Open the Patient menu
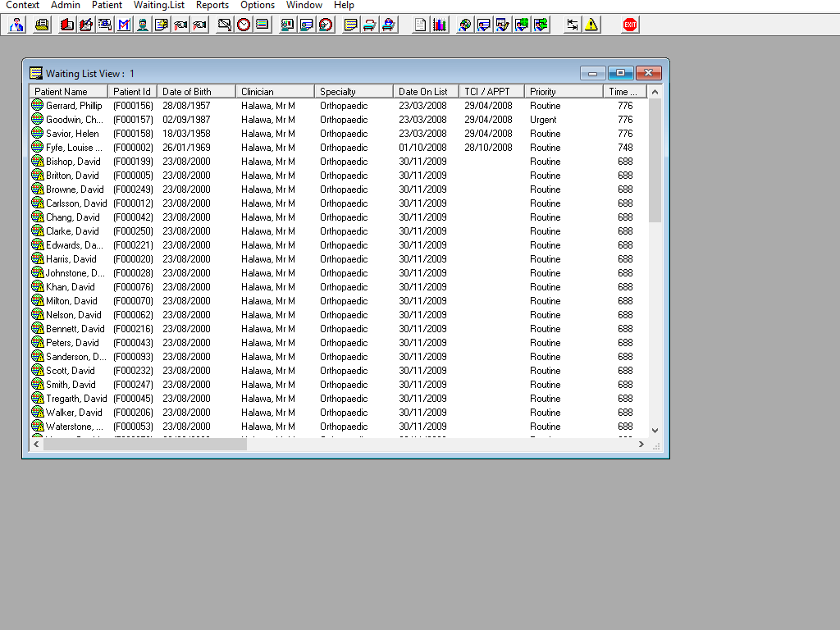This screenshot has height=630, width=840. coord(107,5)
